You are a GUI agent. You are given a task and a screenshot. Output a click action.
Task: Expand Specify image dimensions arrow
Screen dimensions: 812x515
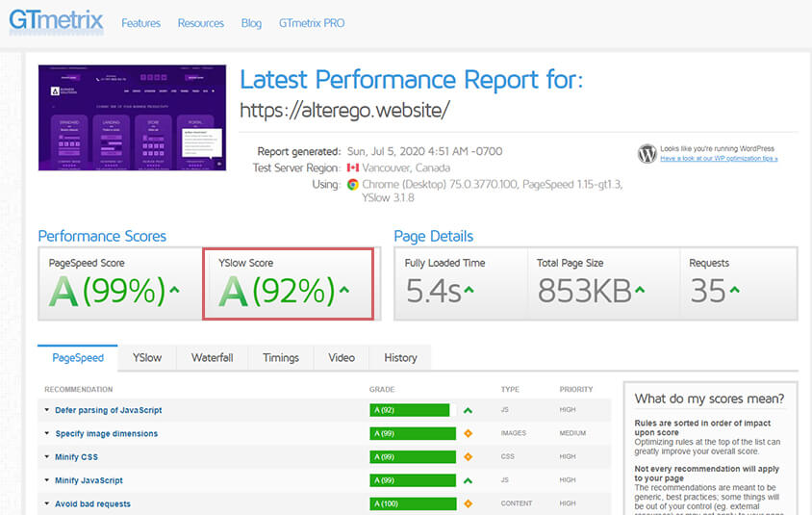point(46,433)
